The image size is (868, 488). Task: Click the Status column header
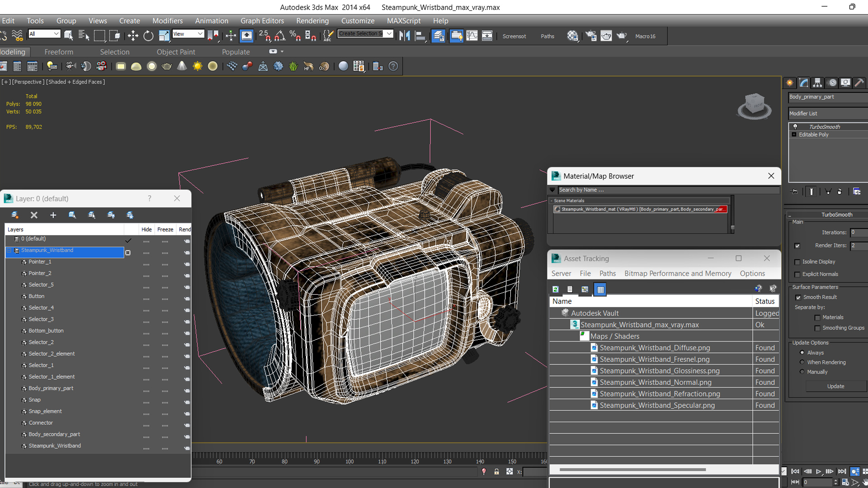[x=765, y=301]
